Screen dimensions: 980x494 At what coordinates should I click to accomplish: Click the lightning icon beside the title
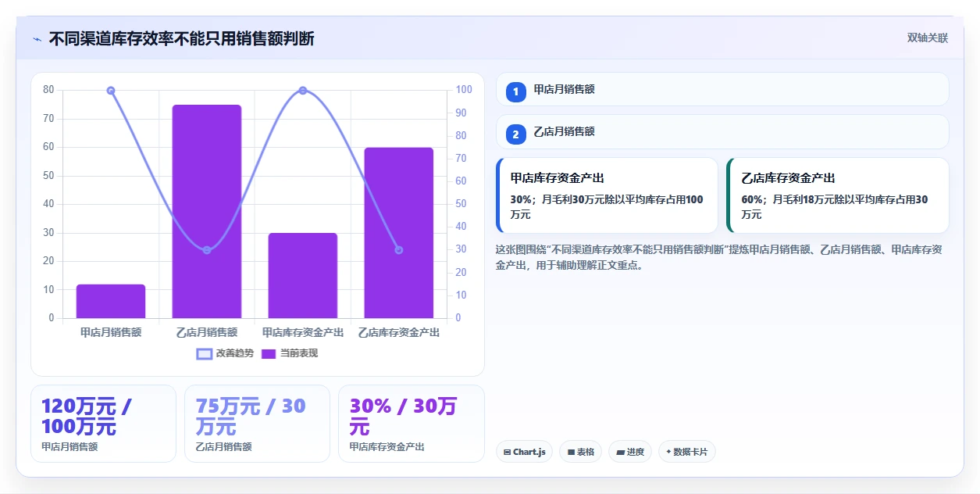(x=37, y=39)
